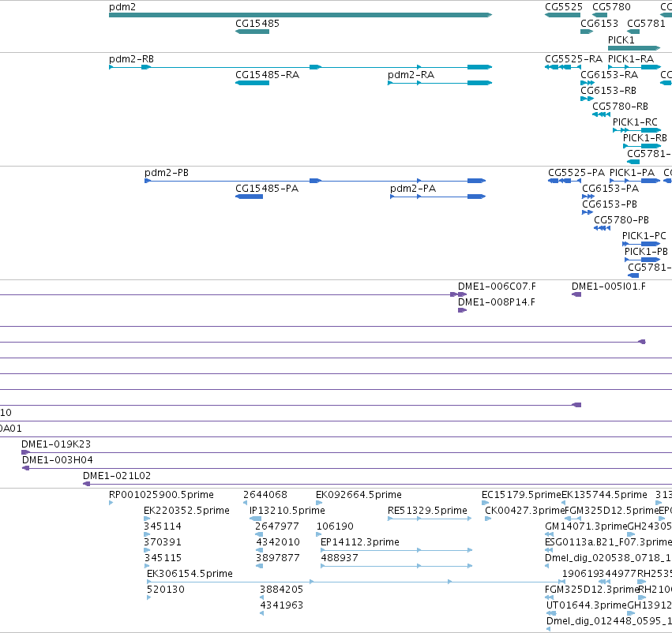The height and width of the screenshot is (633, 672).
Task: Click the pdm2-RB transcript label
Action: [131, 59]
